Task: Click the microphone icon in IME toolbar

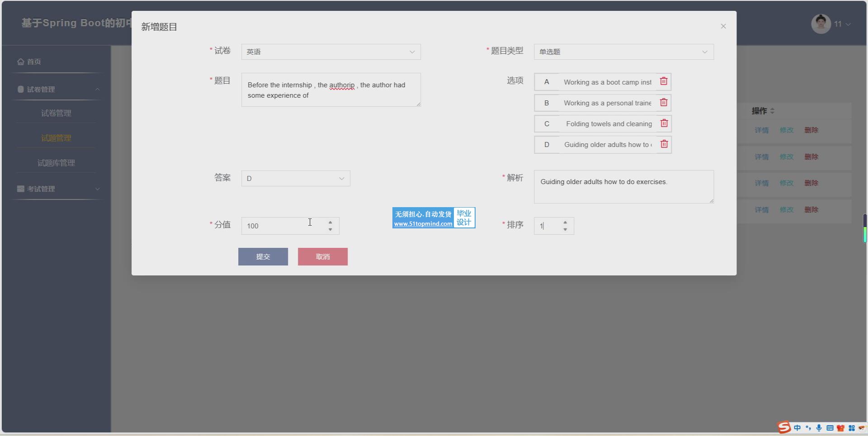Action: pyautogui.click(x=819, y=428)
